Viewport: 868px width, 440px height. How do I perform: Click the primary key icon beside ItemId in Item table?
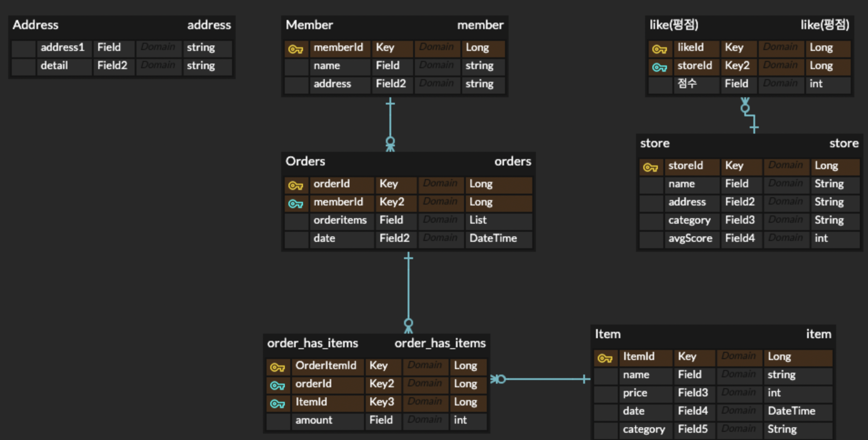[x=605, y=357]
